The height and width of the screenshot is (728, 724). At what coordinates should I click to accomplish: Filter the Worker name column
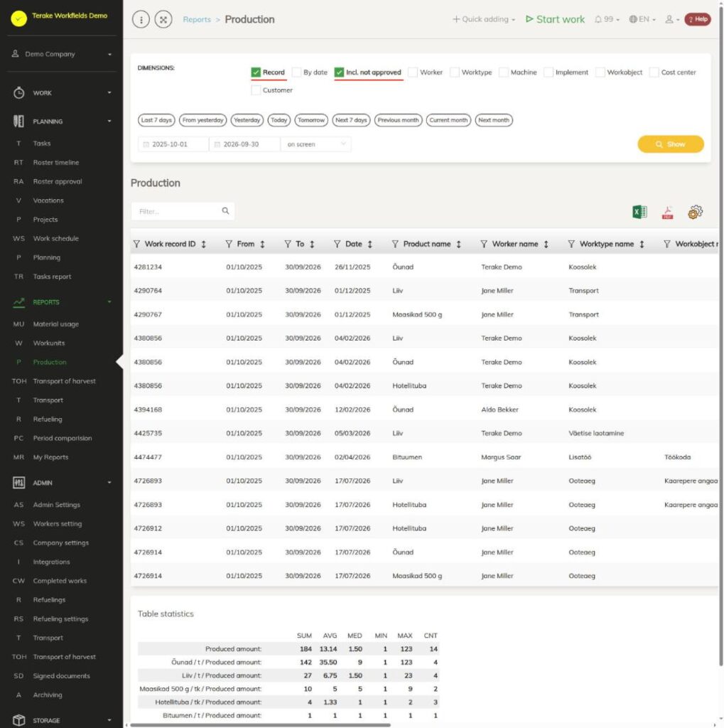point(484,245)
